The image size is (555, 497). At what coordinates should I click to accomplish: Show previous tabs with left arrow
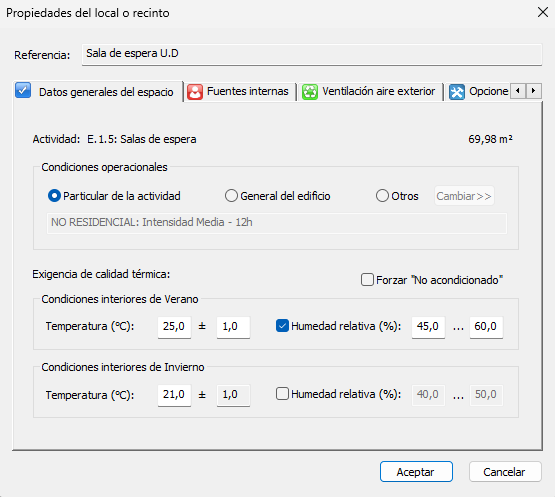click(518, 91)
